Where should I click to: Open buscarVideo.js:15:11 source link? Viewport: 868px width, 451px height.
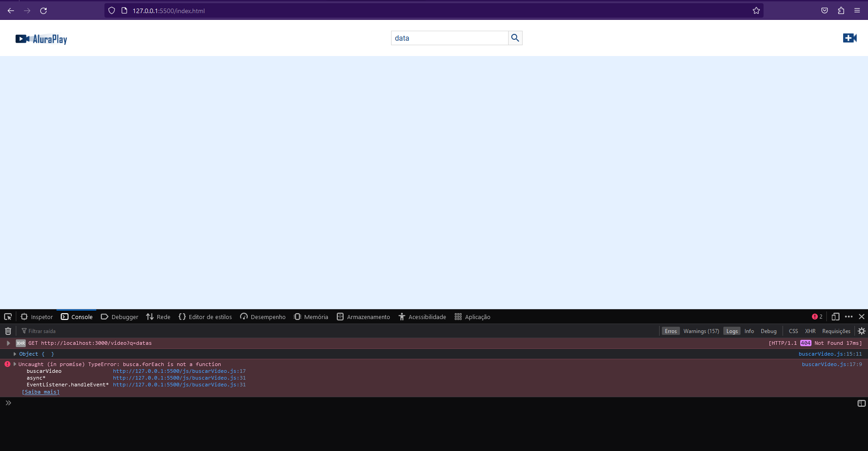point(830,354)
